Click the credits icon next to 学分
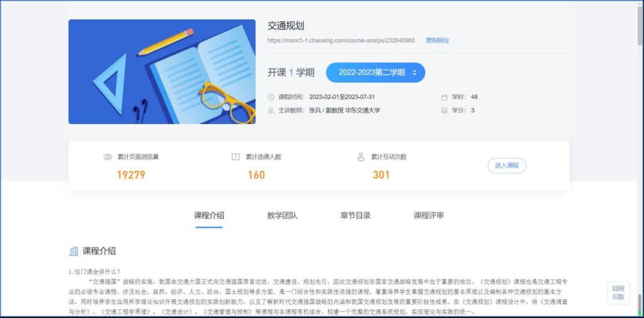Screen dimensions: 644x318 pos(444,110)
